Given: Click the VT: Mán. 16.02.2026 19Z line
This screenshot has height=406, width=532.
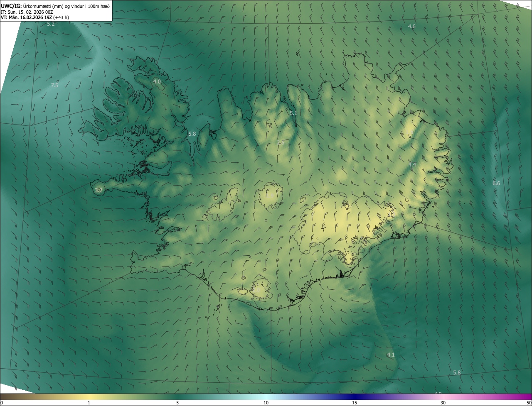Looking at the screenshot, I should (35, 17).
